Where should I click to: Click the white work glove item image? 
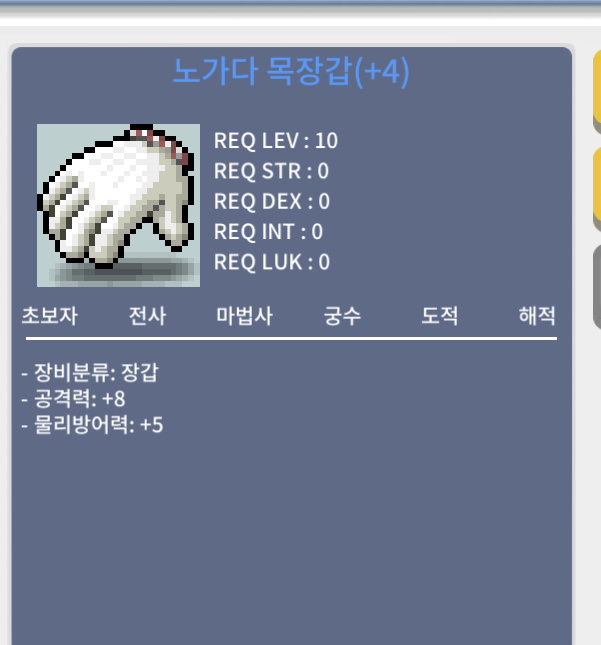pyautogui.click(x=118, y=205)
